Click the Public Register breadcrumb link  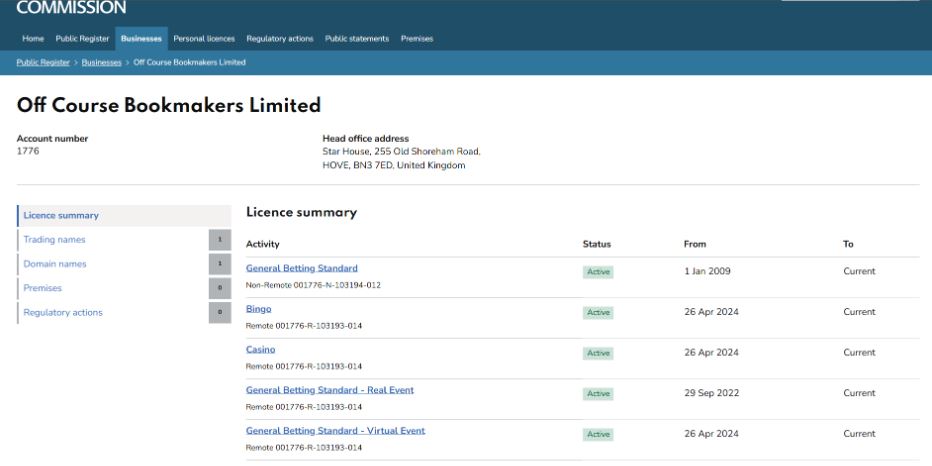pyautogui.click(x=43, y=62)
